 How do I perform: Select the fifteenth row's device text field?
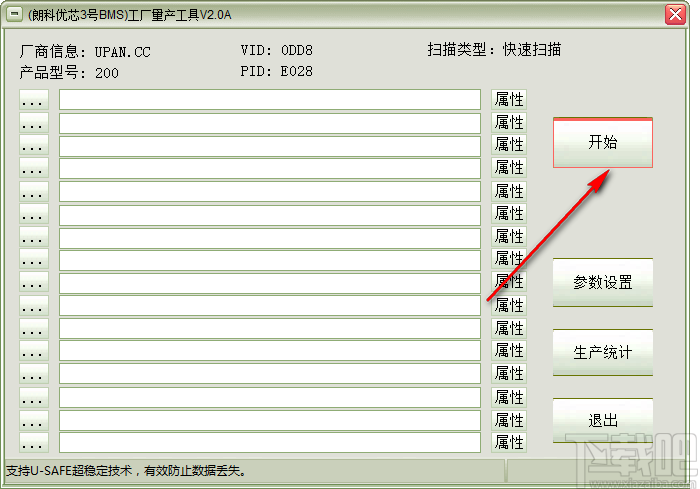(270, 421)
